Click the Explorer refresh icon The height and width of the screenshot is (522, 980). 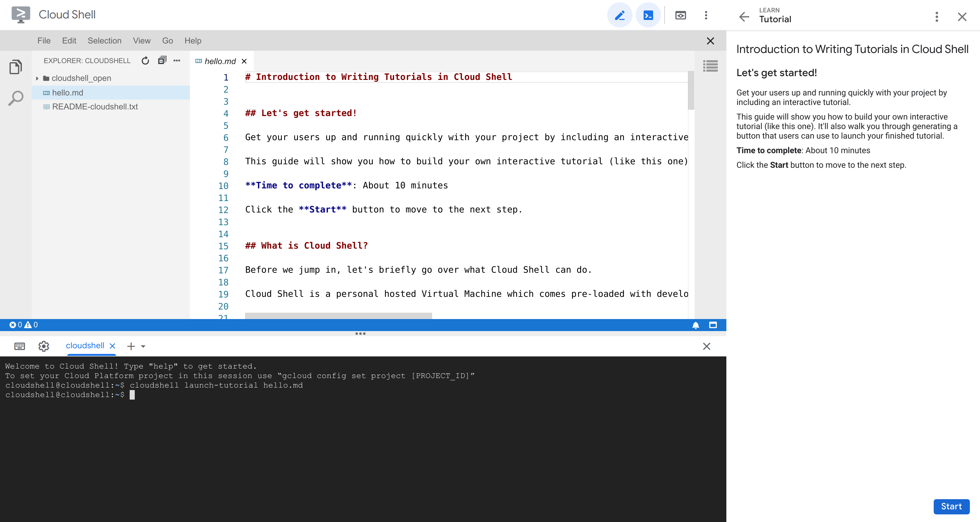[x=145, y=61]
